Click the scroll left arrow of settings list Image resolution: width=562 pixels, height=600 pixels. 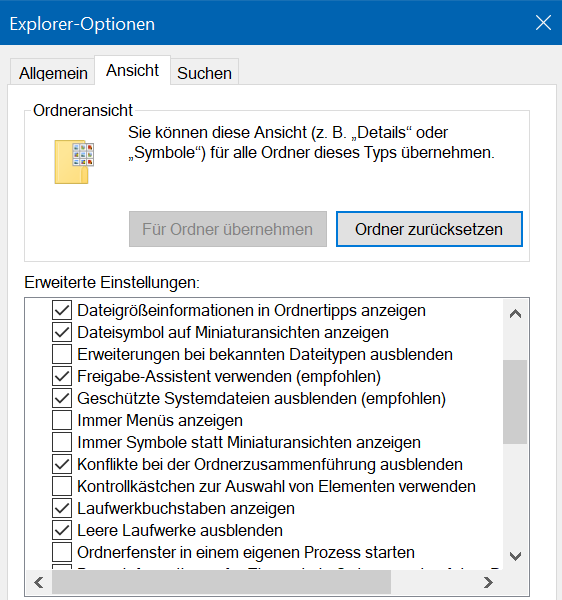[39, 582]
